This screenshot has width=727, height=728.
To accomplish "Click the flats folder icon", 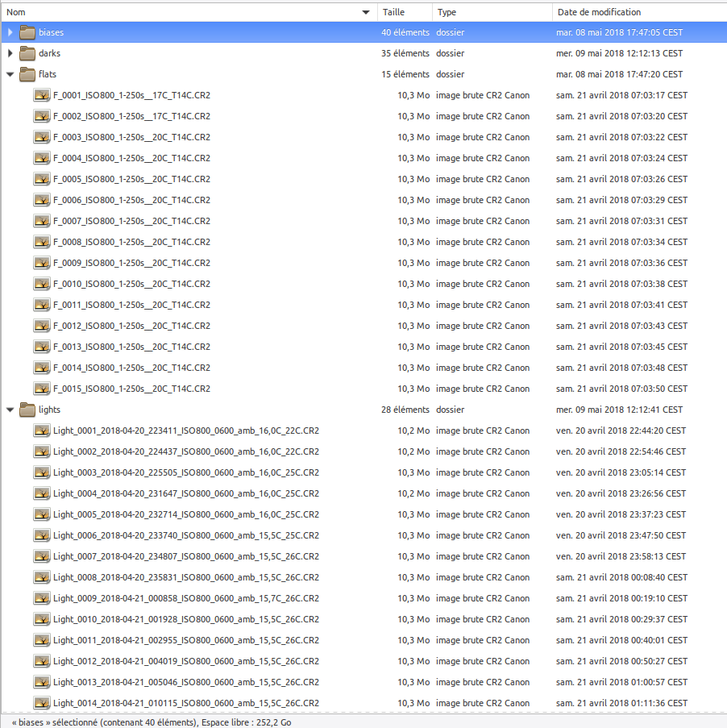I will coord(27,75).
